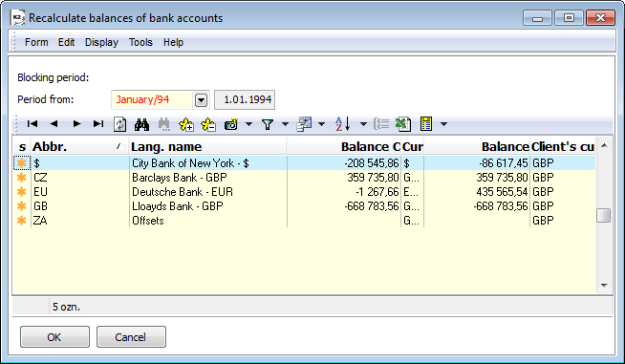The image size is (625, 364).
Task: Click the ZA abbreviation cell
Action: click(x=79, y=221)
